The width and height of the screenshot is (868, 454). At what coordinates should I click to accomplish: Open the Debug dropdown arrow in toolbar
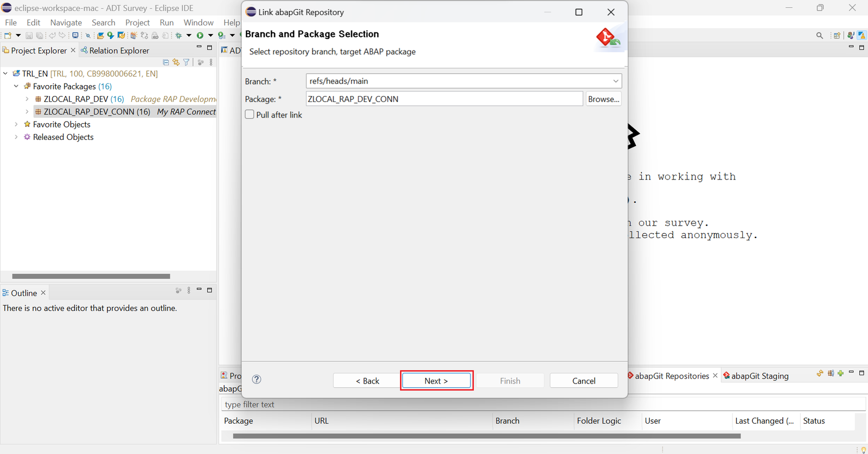(189, 35)
